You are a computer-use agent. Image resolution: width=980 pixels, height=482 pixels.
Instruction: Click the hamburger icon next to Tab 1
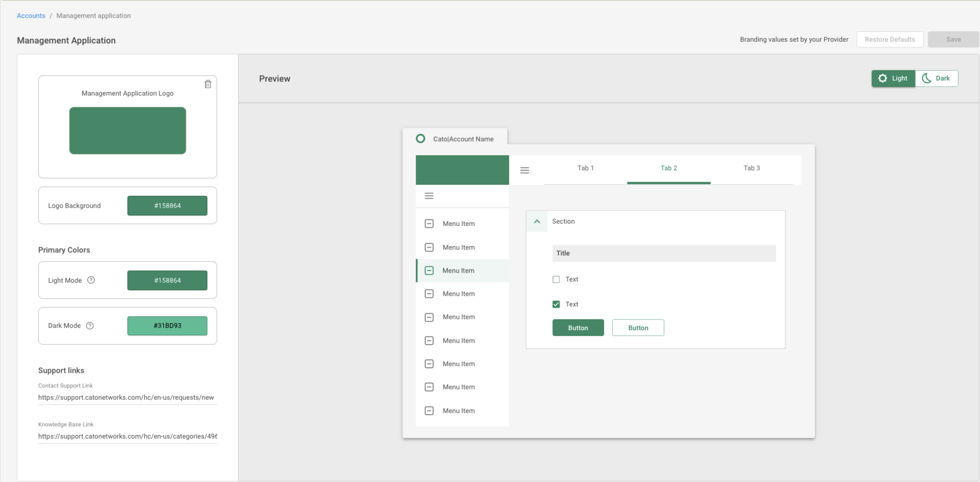tap(525, 170)
